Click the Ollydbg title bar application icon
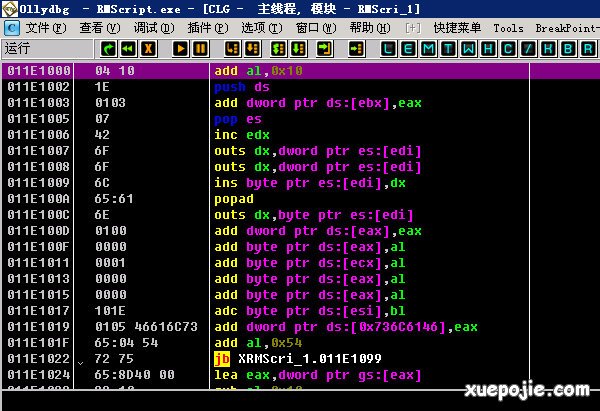The image size is (600, 411). (9, 9)
